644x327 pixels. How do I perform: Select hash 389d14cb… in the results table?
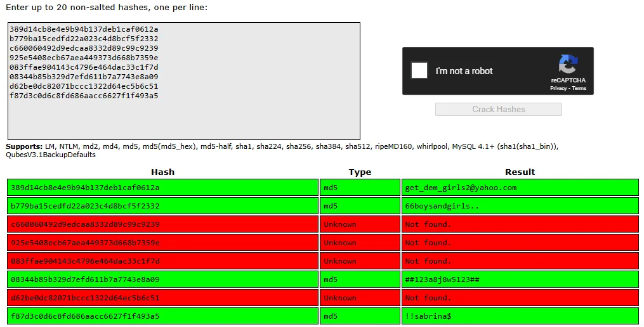(x=85, y=188)
